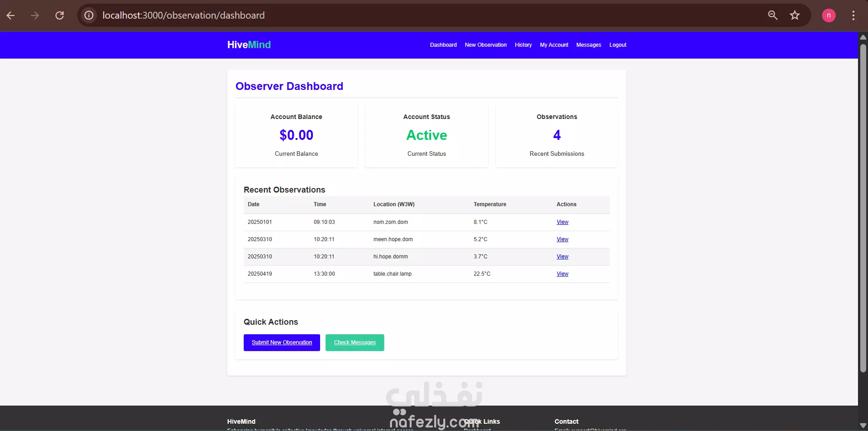Viewport: 868px width, 431px height.
Task: Open Messages in the top navigation
Action: 589,45
